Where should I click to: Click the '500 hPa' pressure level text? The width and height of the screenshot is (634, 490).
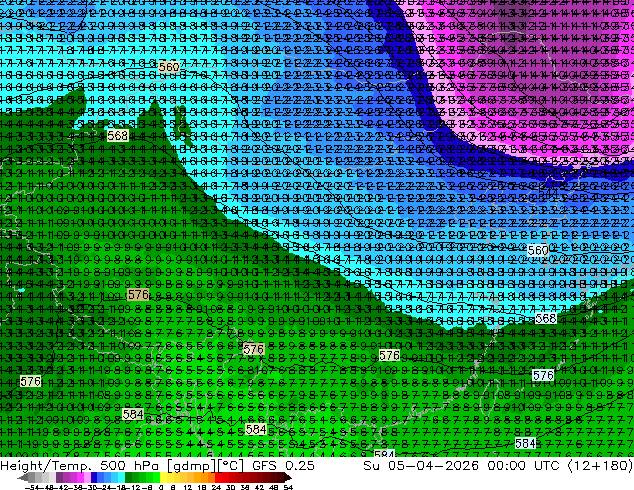[129, 466]
